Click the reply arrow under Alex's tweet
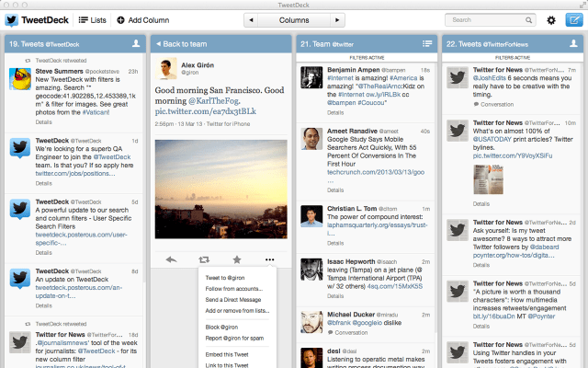 pyautogui.click(x=171, y=260)
